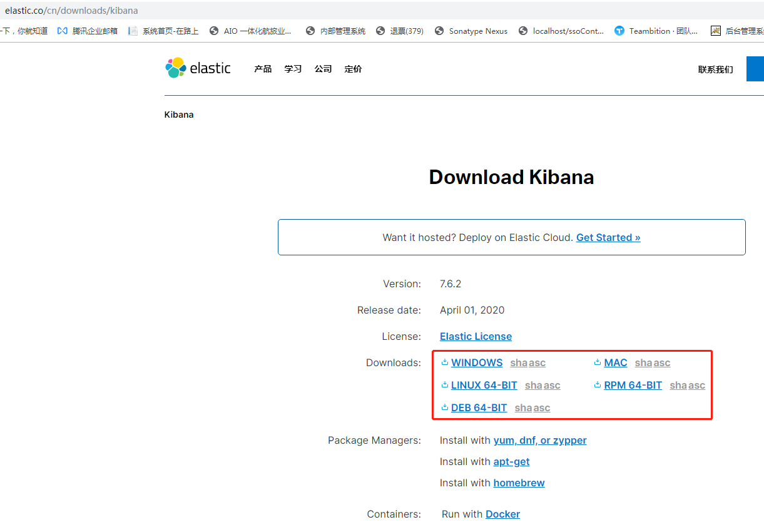
Task: Open the 后台管理系 bookmark icon
Action: tap(716, 31)
